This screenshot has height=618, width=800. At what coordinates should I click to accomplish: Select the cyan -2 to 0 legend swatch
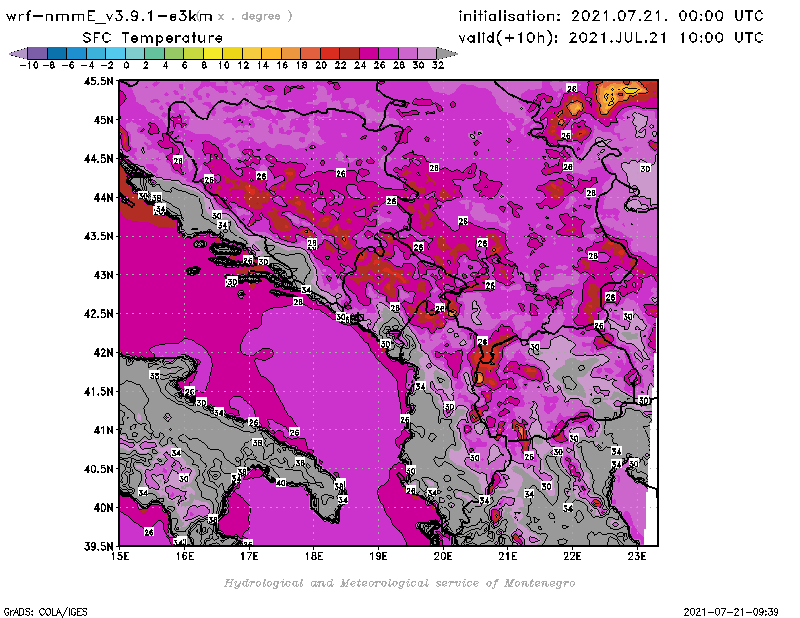pyautogui.click(x=115, y=53)
